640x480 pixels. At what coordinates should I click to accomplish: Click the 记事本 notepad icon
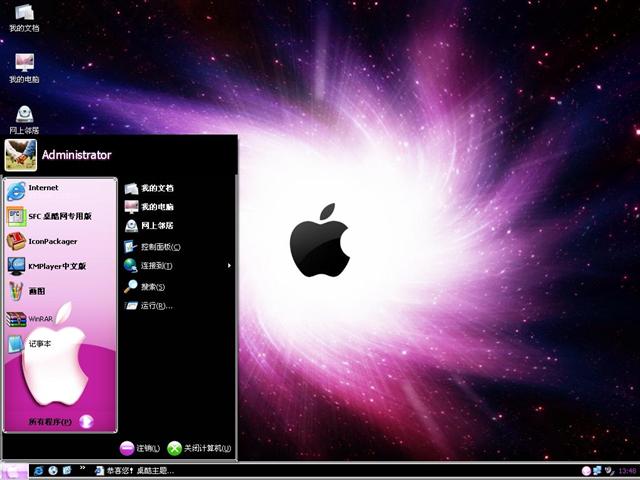click(16, 344)
